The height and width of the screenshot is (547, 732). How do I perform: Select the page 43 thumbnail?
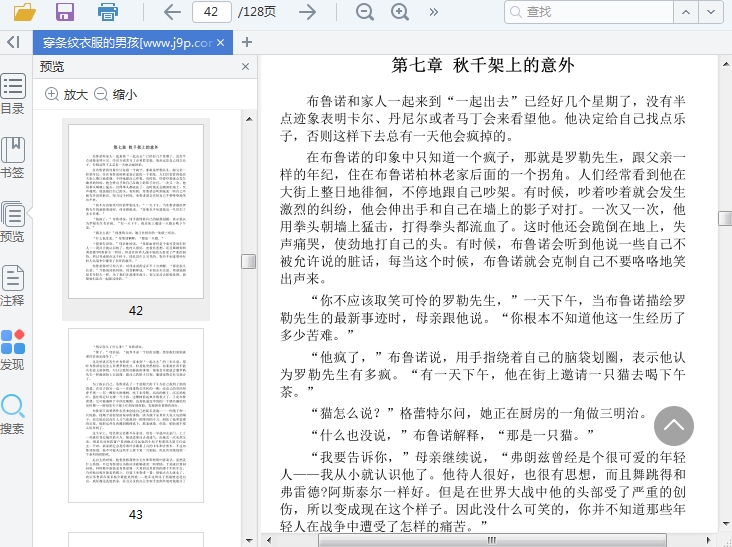click(135, 429)
